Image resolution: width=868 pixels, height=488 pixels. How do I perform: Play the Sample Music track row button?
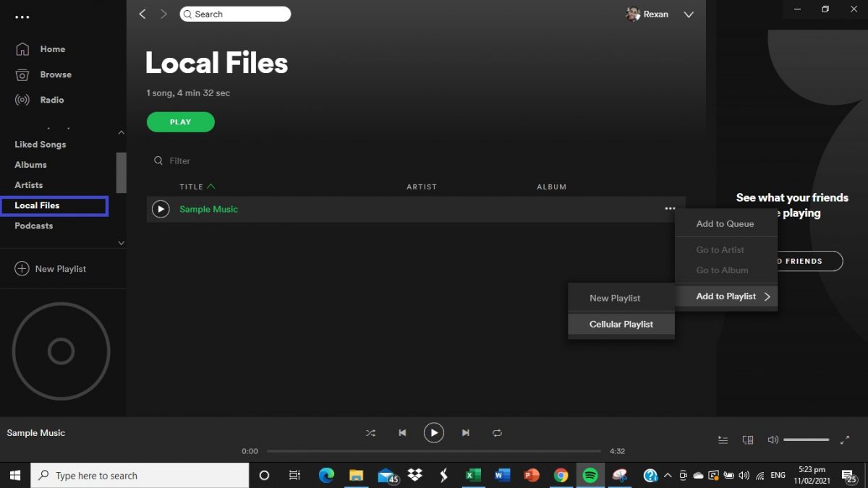pyautogui.click(x=161, y=209)
